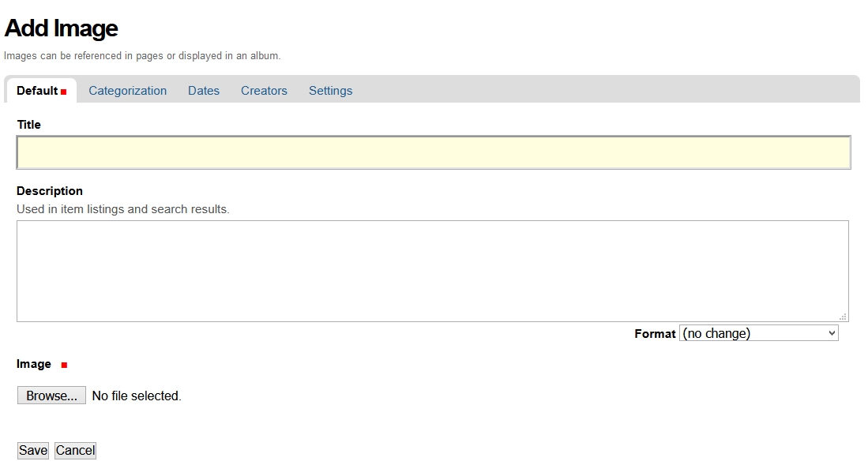Click the red required marker beside Image
The width and height of the screenshot is (868, 465).
click(x=64, y=365)
